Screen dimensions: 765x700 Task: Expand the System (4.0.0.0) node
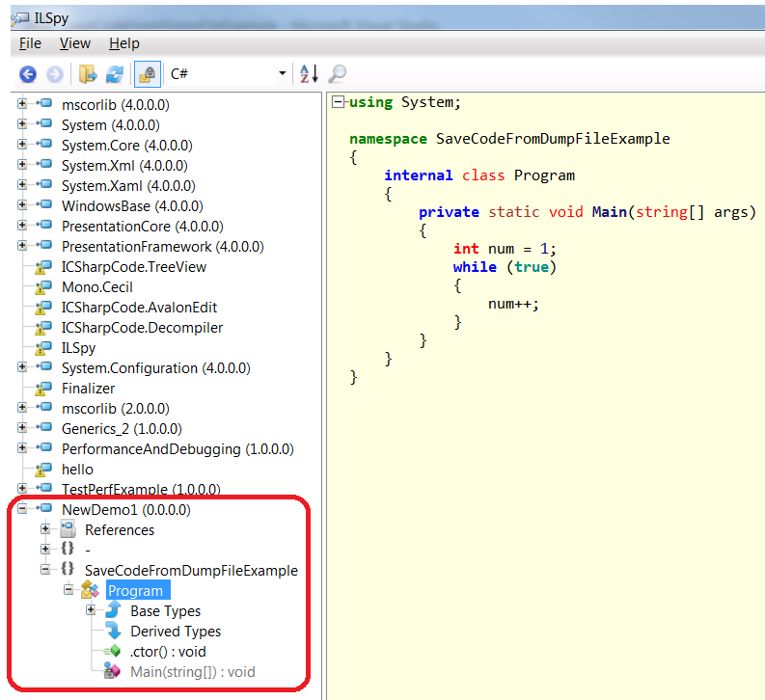pos(22,123)
